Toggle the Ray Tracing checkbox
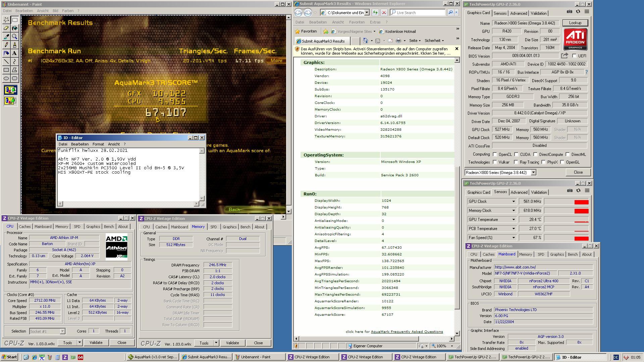This screenshot has height=362, width=644. point(516,162)
